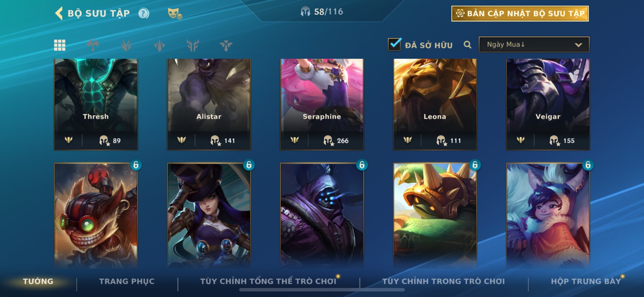Click the horizontal scrollbar under the tabs
The width and height of the screenshot is (644, 297).
coord(322,290)
